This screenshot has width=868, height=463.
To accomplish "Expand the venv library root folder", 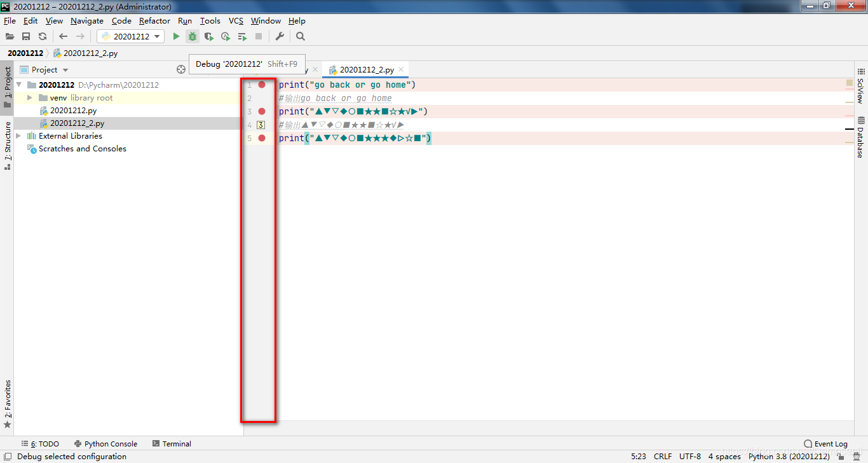I will pyautogui.click(x=30, y=97).
